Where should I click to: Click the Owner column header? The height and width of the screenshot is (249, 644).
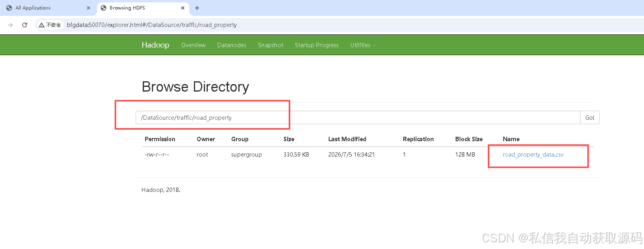tap(206, 139)
